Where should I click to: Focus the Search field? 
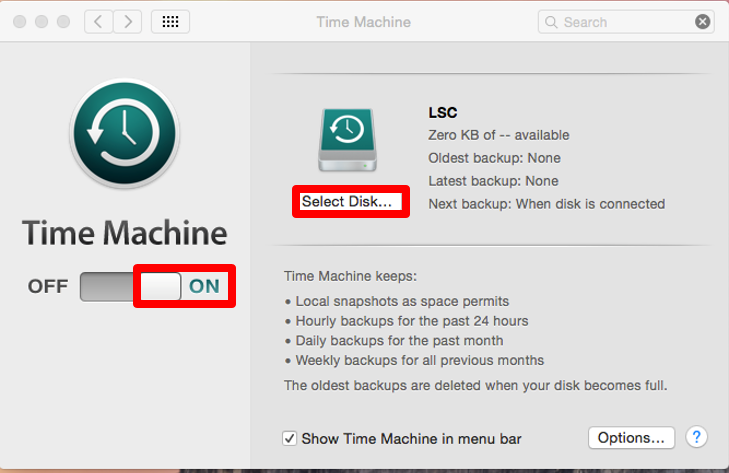coord(626,22)
